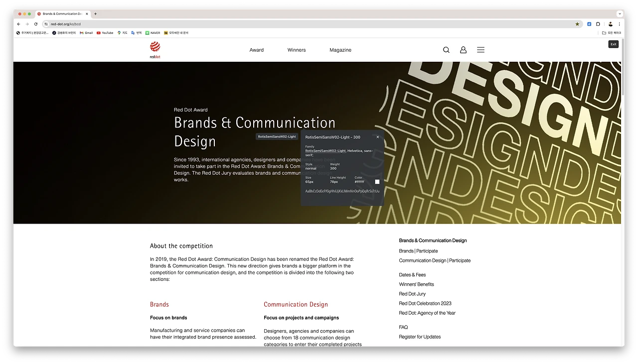638x364 pixels.
Task: Open Communication Design | Participate link
Action: pos(435,260)
